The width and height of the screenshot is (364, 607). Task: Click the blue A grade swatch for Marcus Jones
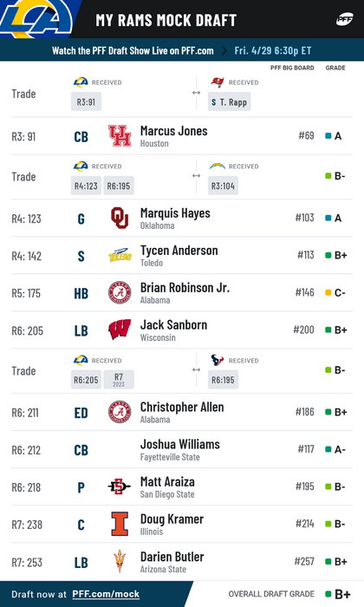point(328,136)
